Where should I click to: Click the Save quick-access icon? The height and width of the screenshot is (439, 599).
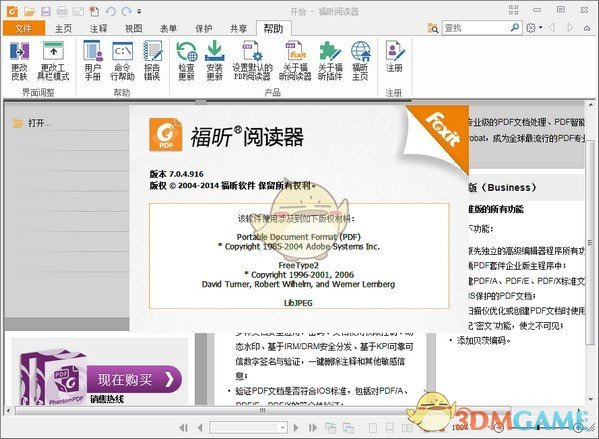[46, 11]
